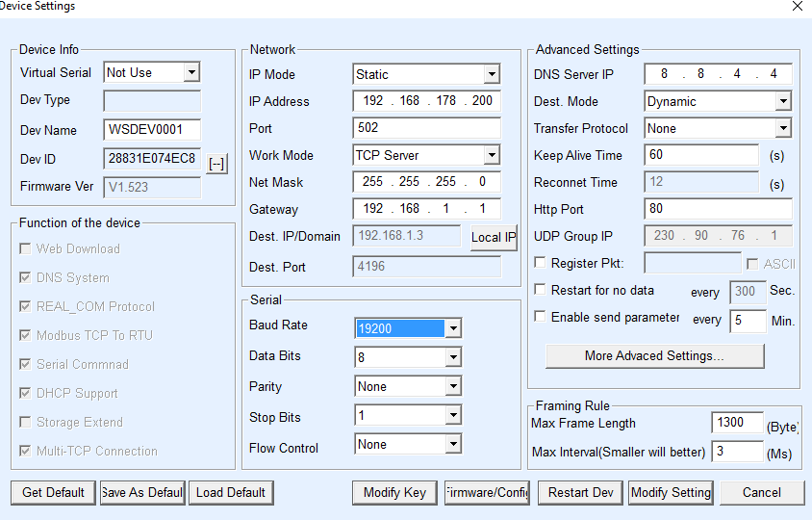Click the Modify Setting button
Viewport: 812px width, 520px height.
[x=671, y=492]
